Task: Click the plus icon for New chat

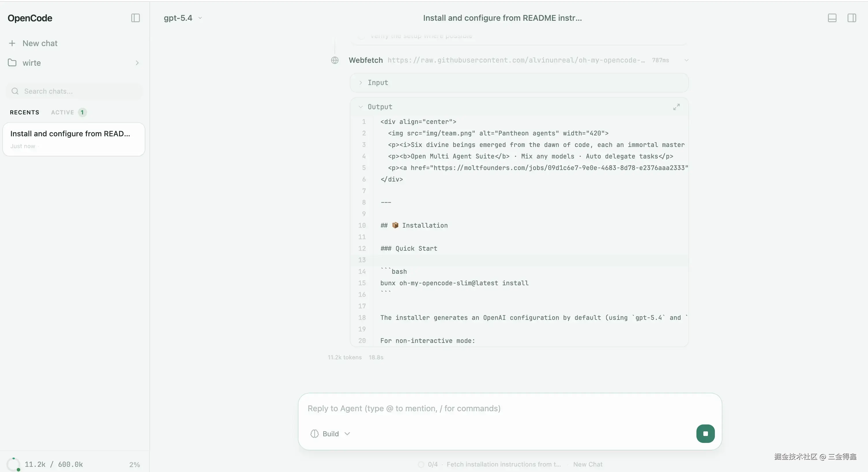Action: click(x=12, y=44)
